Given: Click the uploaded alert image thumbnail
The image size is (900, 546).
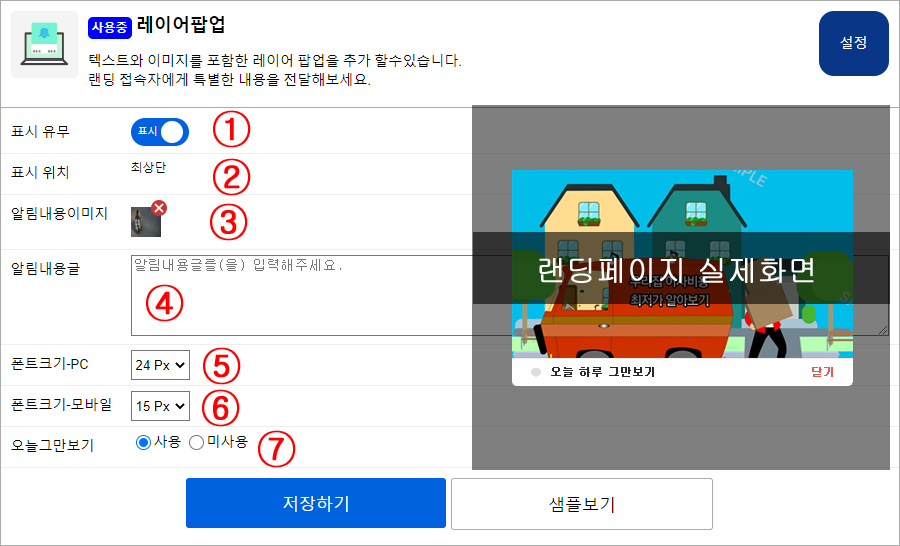Looking at the screenshot, I should click(x=146, y=222).
